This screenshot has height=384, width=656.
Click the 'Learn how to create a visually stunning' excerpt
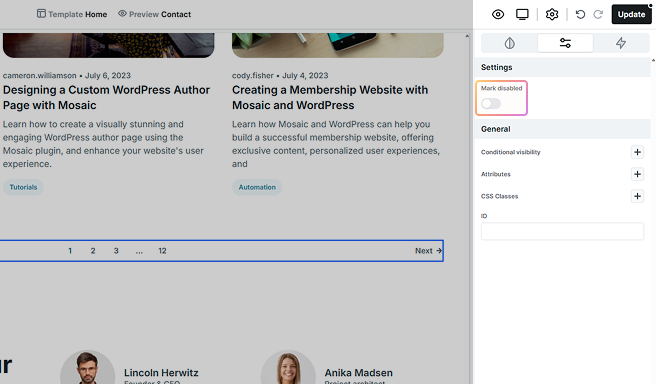point(103,144)
